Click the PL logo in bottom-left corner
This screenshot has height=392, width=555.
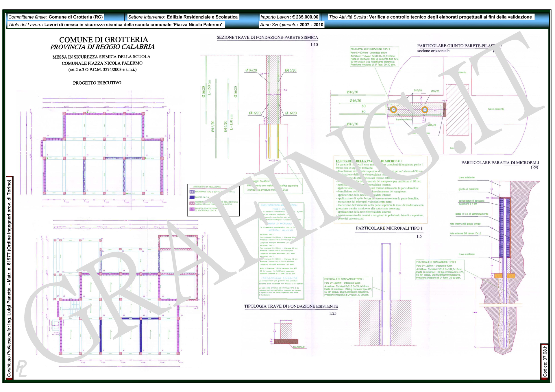21,368
